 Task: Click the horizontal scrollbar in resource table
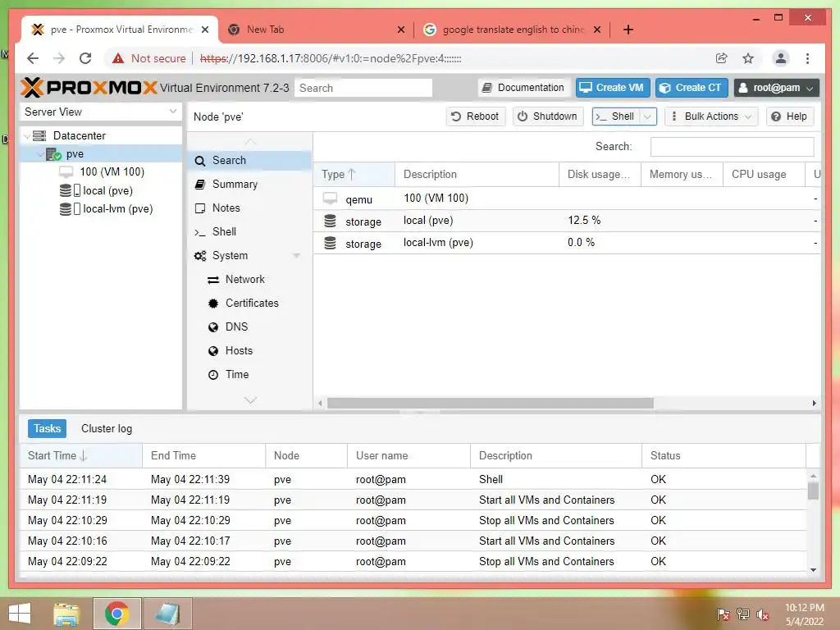click(491, 403)
